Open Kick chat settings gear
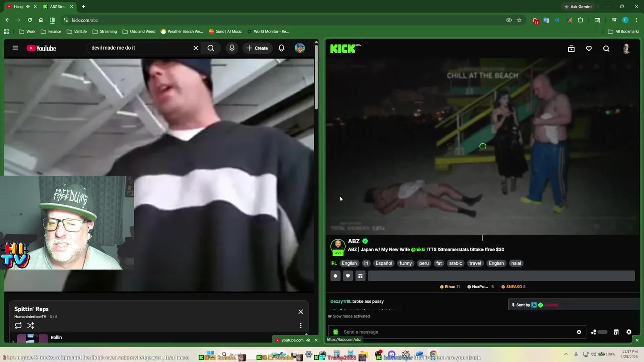The image size is (644, 362). [629, 332]
